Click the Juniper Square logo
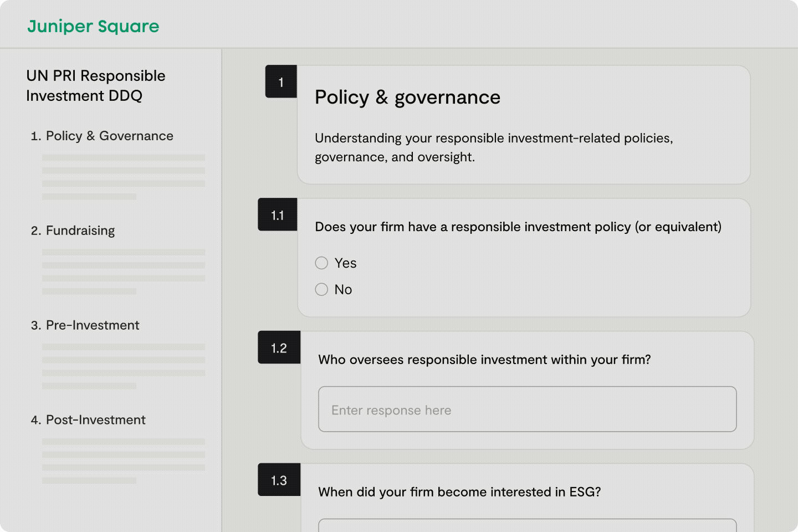Viewport: 798px width, 532px height. pyautogui.click(x=93, y=26)
